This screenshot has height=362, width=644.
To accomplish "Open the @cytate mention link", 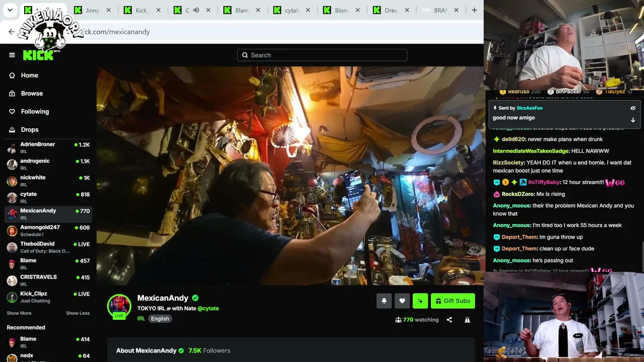I will [x=208, y=308].
